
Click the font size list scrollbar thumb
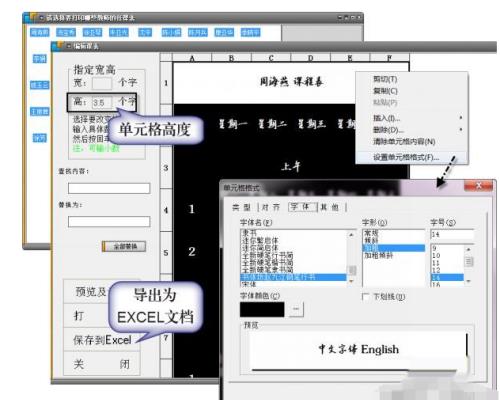coord(469,262)
